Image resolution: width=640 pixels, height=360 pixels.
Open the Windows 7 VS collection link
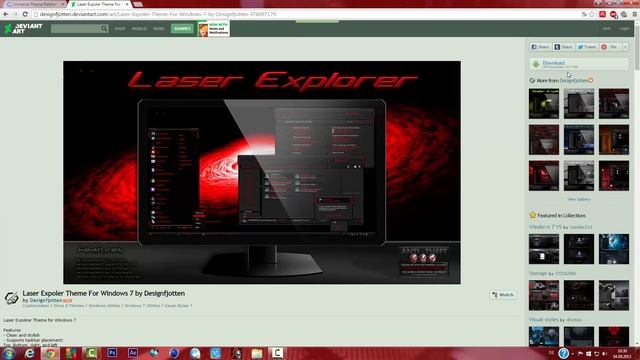(545, 227)
